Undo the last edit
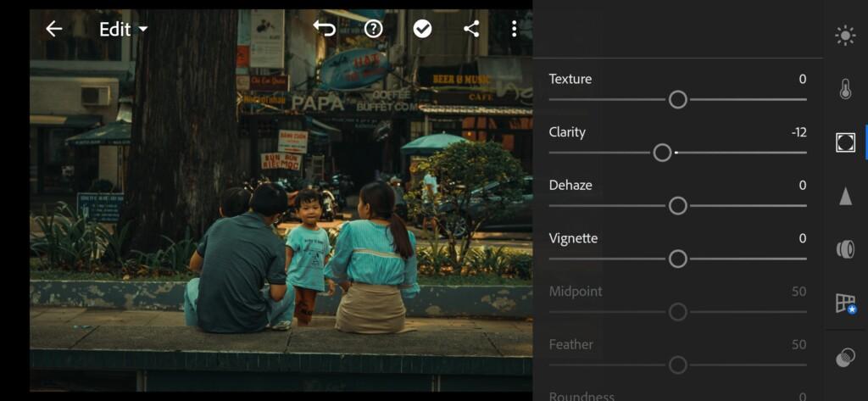Image resolution: width=868 pixels, height=401 pixels. click(x=325, y=29)
